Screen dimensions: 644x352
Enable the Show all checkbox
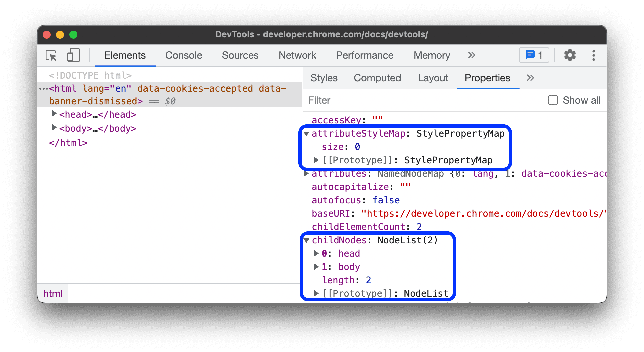(x=553, y=100)
